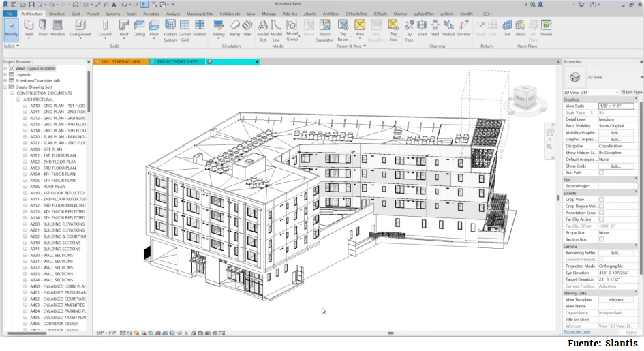Open the File menu

[x=10, y=14]
